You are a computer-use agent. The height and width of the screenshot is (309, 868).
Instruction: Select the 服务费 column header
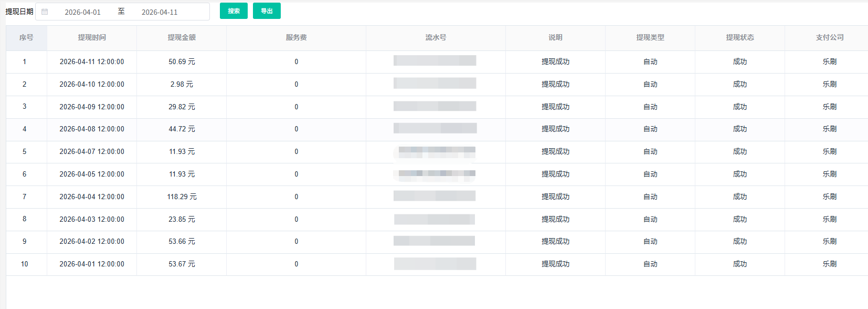click(296, 37)
